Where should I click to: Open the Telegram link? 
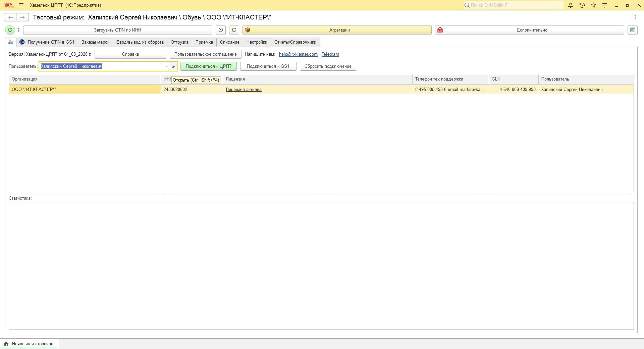click(330, 54)
